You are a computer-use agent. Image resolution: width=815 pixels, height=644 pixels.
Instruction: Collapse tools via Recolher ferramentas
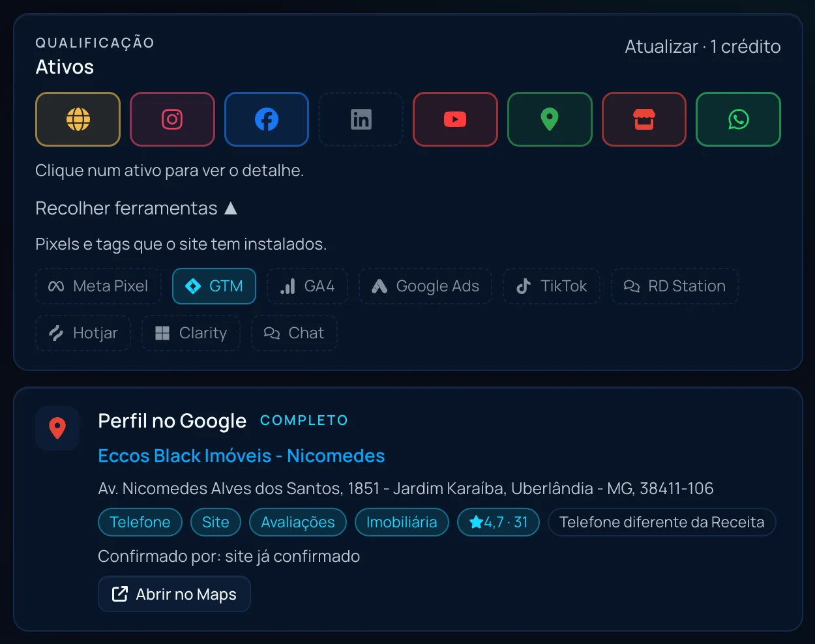point(136,208)
